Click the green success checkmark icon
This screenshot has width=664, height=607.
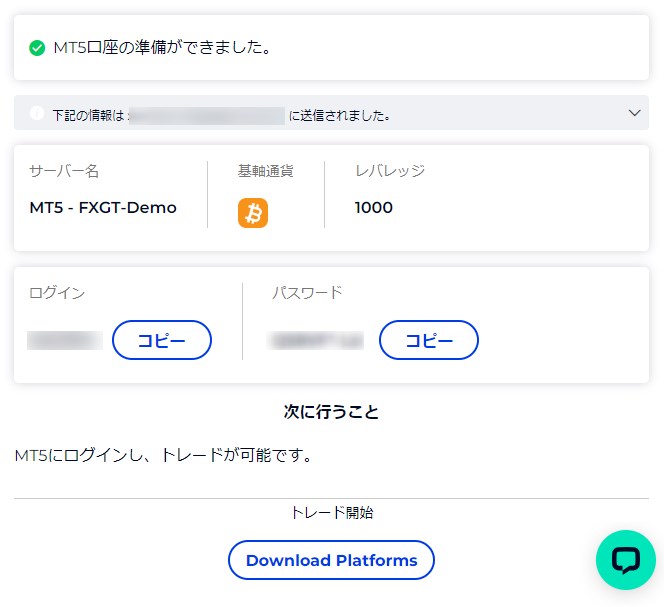37,48
